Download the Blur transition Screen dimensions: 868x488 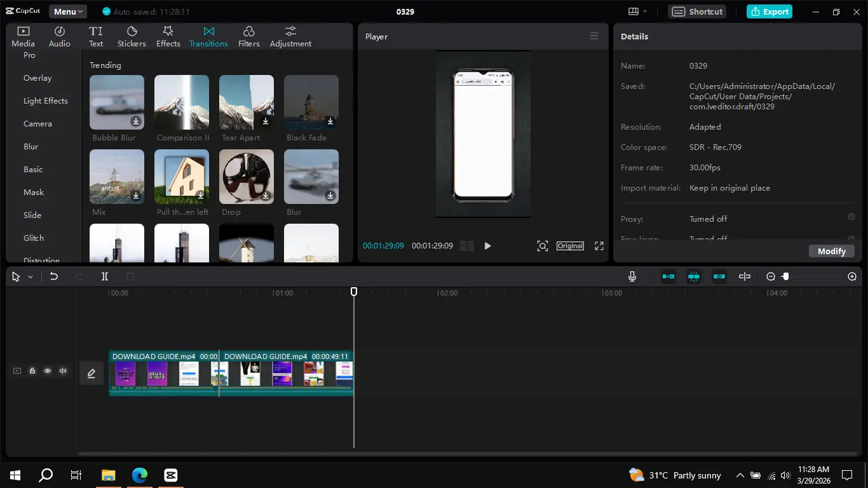330,196
